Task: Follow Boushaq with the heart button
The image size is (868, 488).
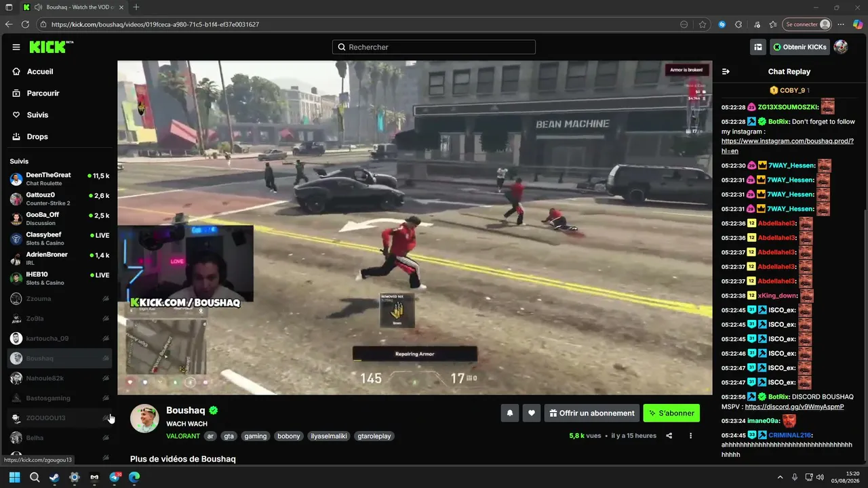Action: pyautogui.click(x=532, y=413)
